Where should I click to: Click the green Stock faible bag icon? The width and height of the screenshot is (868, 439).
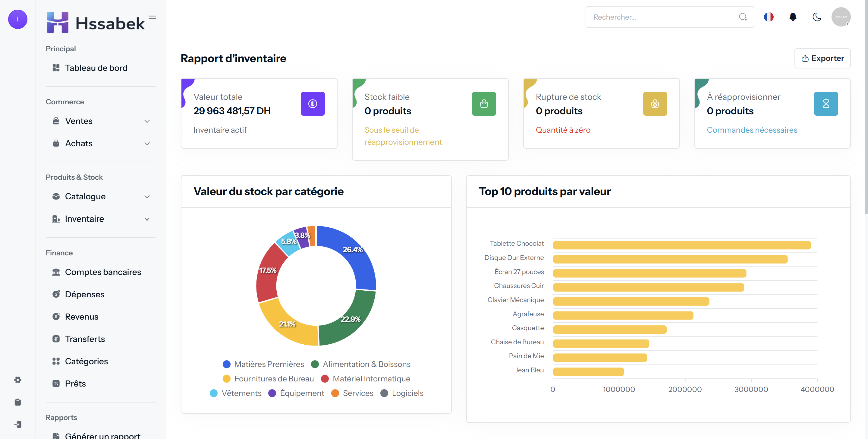(484, 104)
